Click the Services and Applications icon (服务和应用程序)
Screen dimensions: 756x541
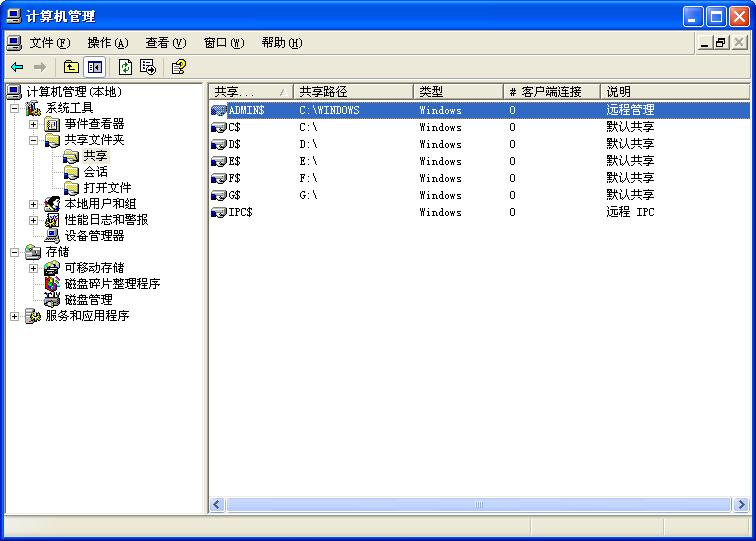(33, 316)
